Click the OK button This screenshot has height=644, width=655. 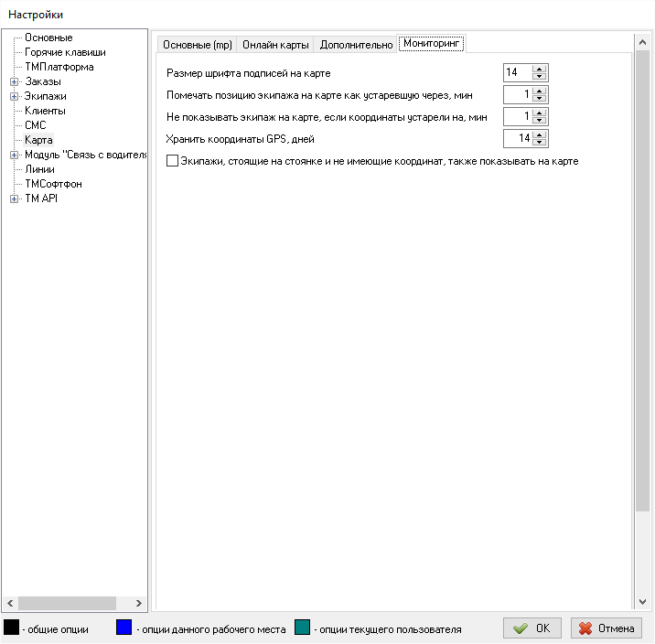(532, 628)
